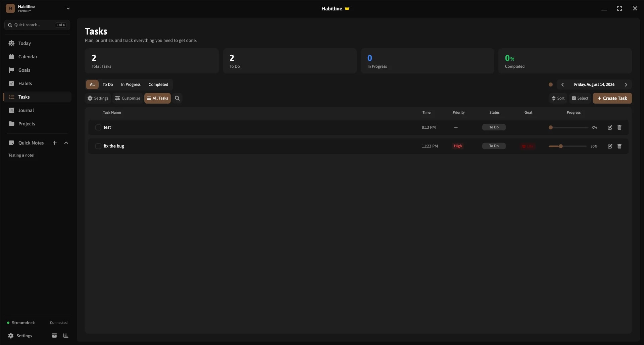The image size is (644, 345).
Task: Change the status of the 'test' task
Action: pos(494,127)
